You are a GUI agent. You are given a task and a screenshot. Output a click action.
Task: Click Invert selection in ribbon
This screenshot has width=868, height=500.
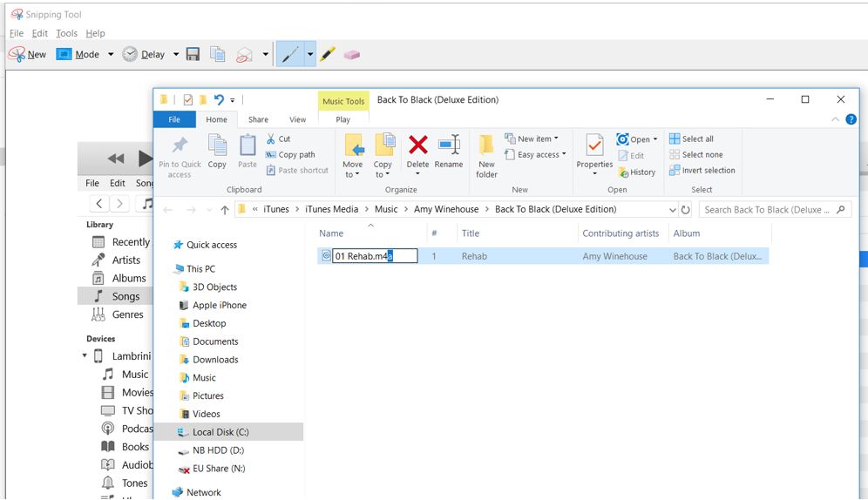pos(702,171)
